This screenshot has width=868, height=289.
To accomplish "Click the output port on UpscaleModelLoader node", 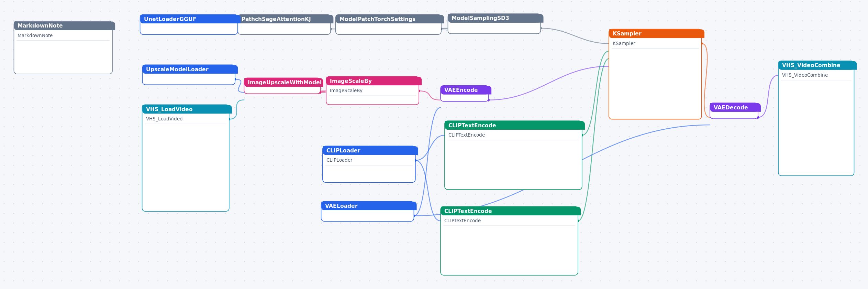I will pos(235,79).
